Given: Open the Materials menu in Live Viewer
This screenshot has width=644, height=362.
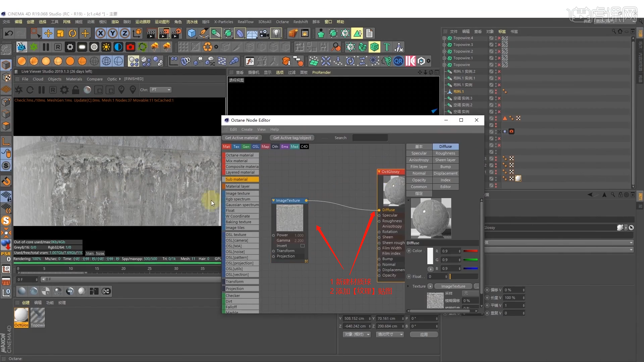Looking at the screenshot, I should 74,79.
